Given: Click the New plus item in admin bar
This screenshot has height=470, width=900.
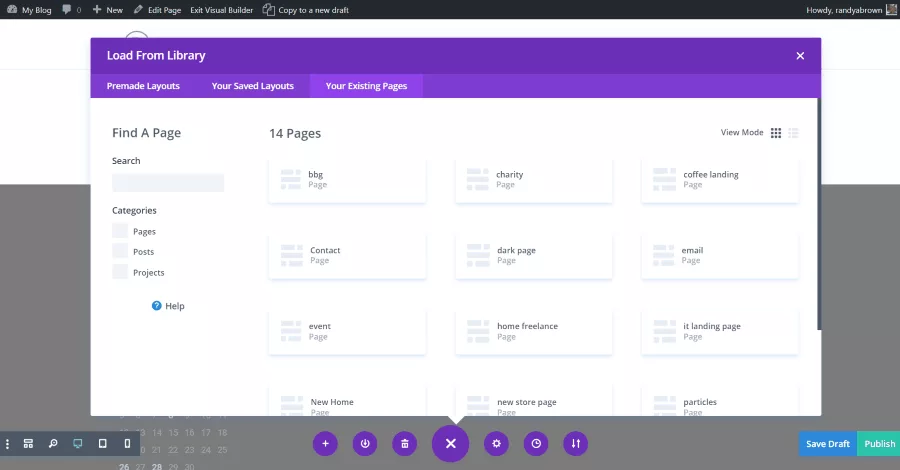Looking at the screenshot, I should 107,10.
